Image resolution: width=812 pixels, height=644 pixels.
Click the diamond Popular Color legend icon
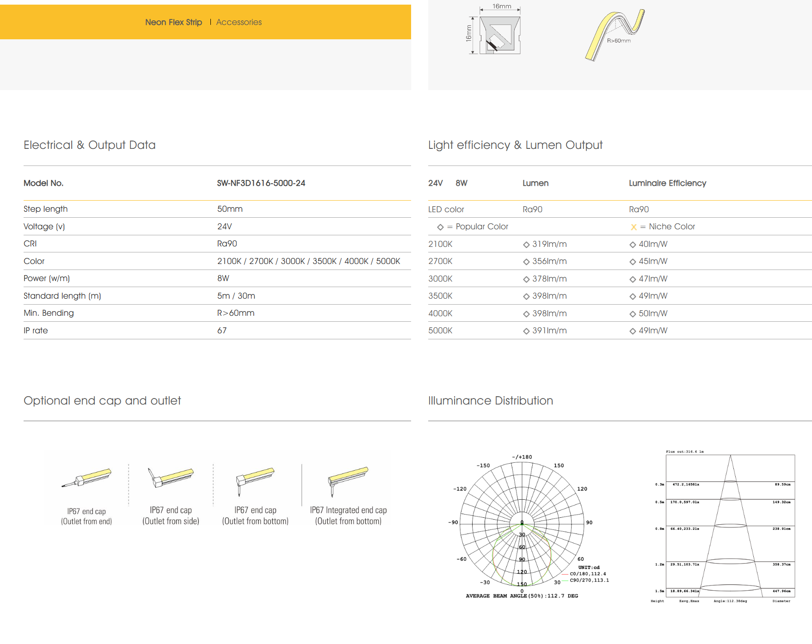[440, 227]
